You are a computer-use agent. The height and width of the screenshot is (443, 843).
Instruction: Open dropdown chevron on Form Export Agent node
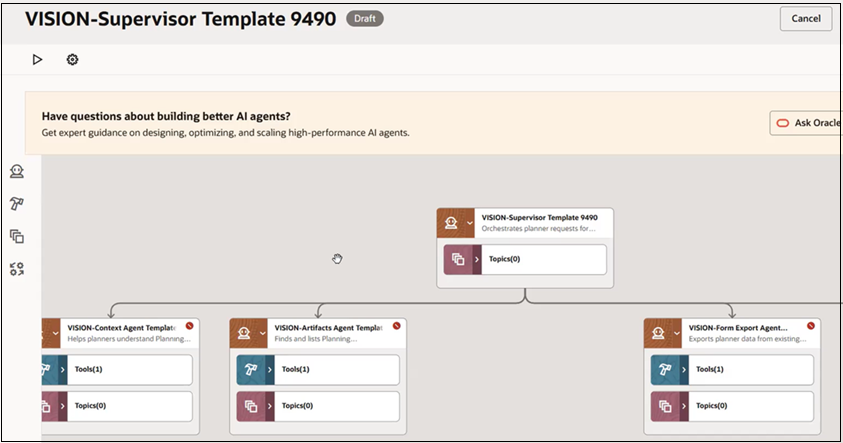click(676, 333)
